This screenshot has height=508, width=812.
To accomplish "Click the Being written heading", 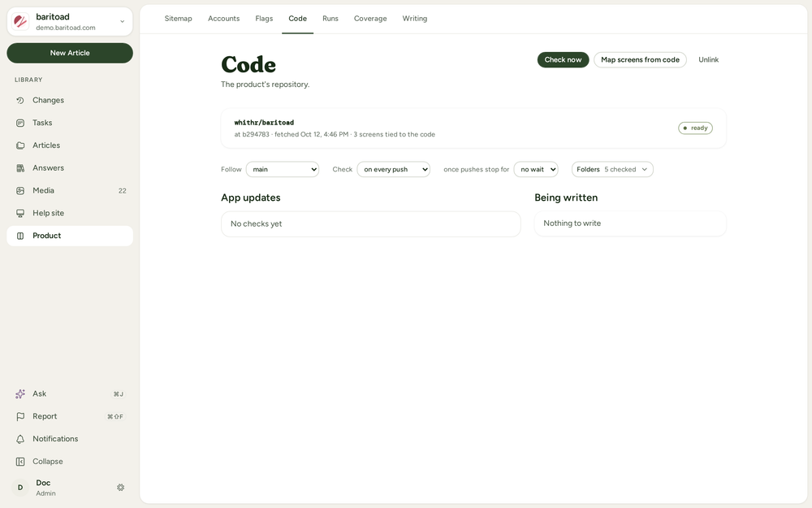I will 566,198.
